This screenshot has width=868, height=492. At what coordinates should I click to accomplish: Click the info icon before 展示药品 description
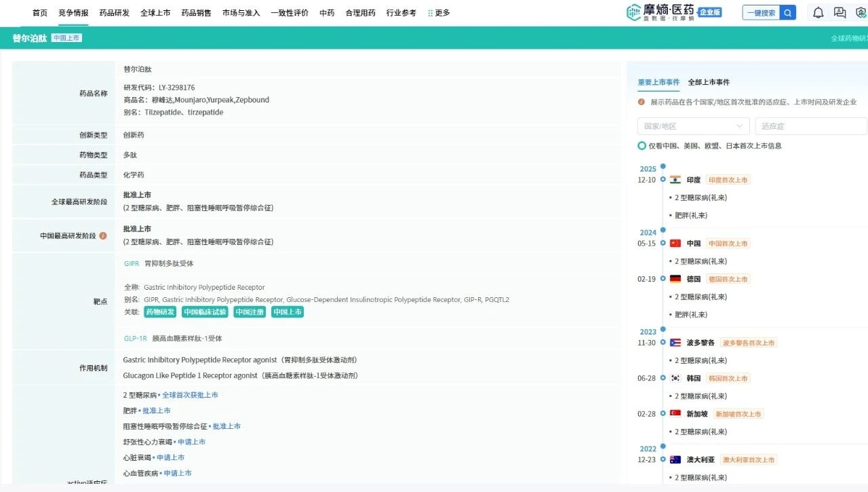tap(642, 102)
